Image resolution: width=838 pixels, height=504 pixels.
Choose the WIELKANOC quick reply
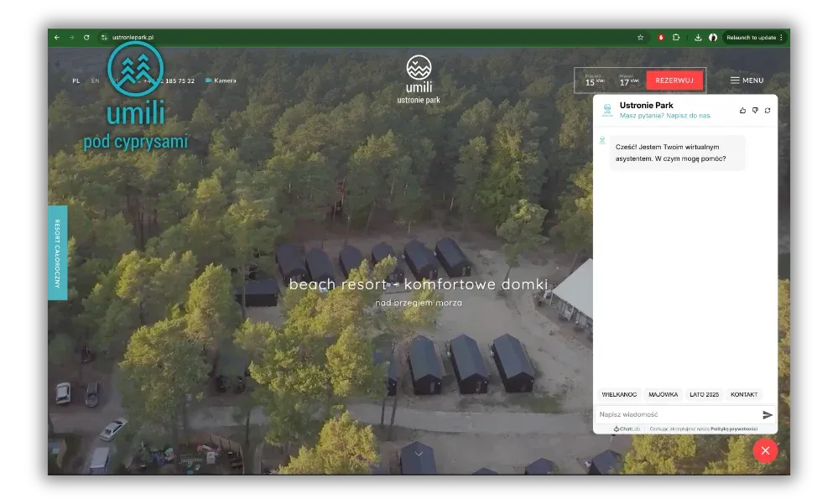click(619, 394)
